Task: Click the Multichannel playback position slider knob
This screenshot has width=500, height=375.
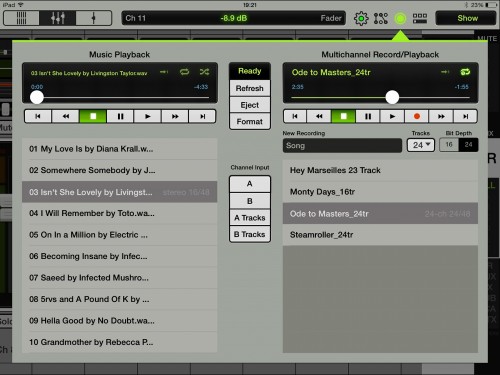Action: (x=392, y=97)
